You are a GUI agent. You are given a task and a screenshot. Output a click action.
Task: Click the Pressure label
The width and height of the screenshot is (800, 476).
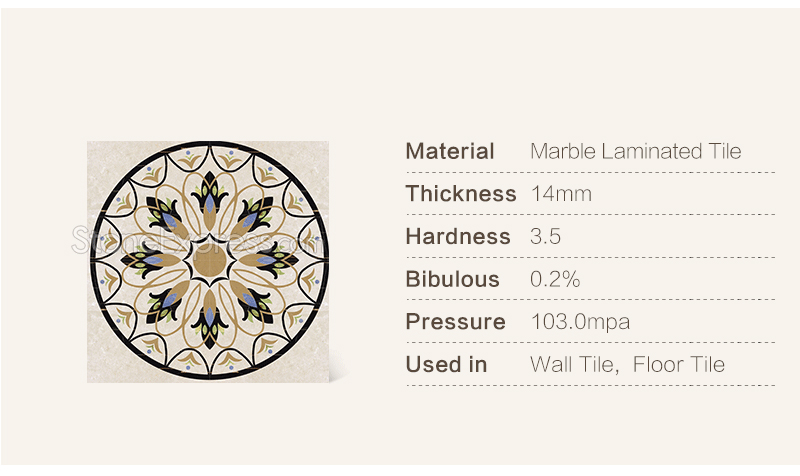tap(456, 322)
